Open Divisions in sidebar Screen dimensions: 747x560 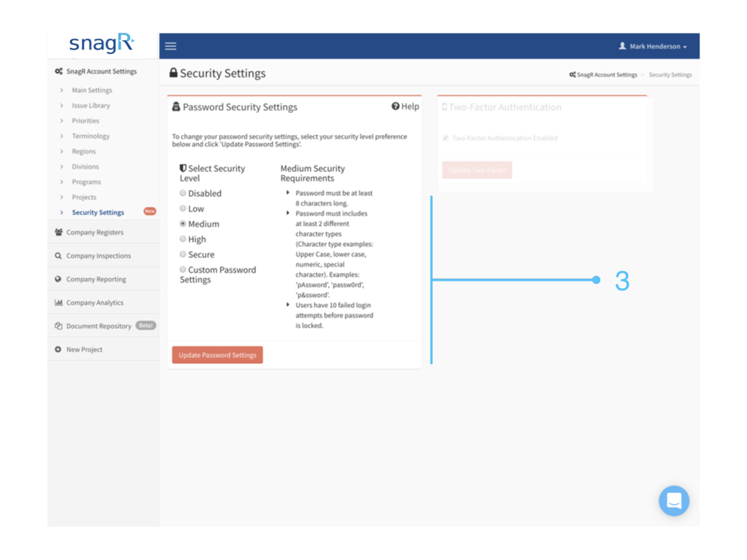tap(85, 166)
